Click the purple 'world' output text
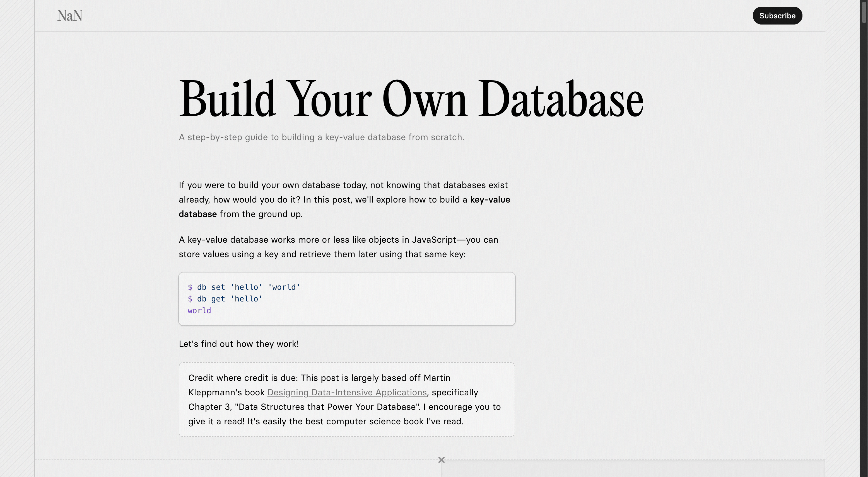868x477 pixels. pos(199,311)
